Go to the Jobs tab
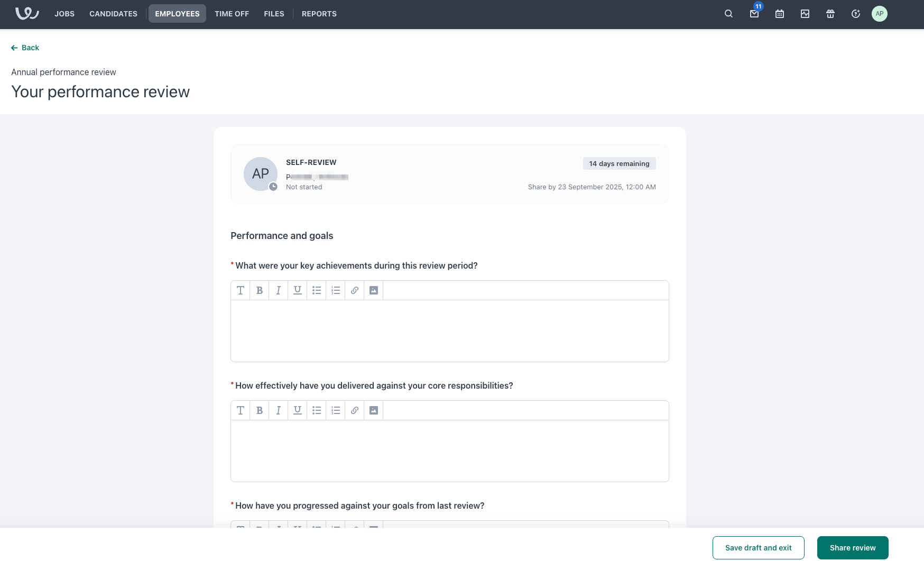 64,14
